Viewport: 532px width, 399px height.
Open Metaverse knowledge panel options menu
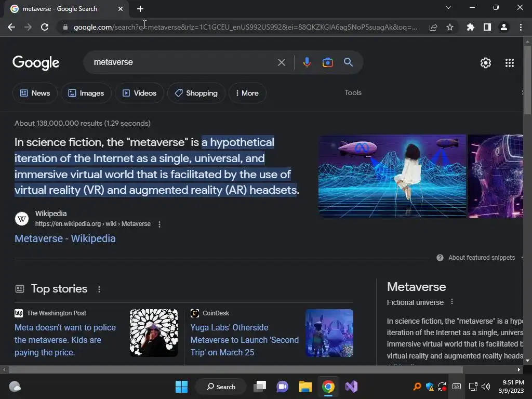click(x=452, y=302)
